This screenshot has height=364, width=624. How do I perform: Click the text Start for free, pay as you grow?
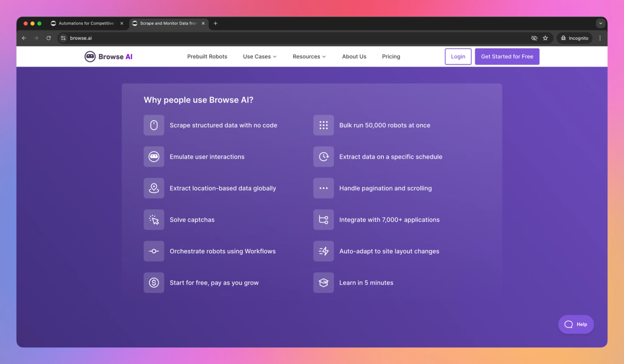point(214,283)
